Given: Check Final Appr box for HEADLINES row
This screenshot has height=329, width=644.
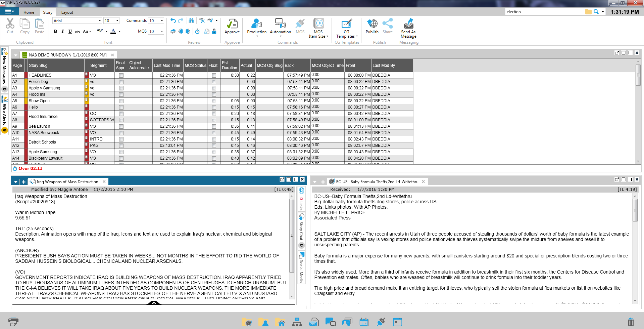Looking at the screenshot, I should 121,76.
